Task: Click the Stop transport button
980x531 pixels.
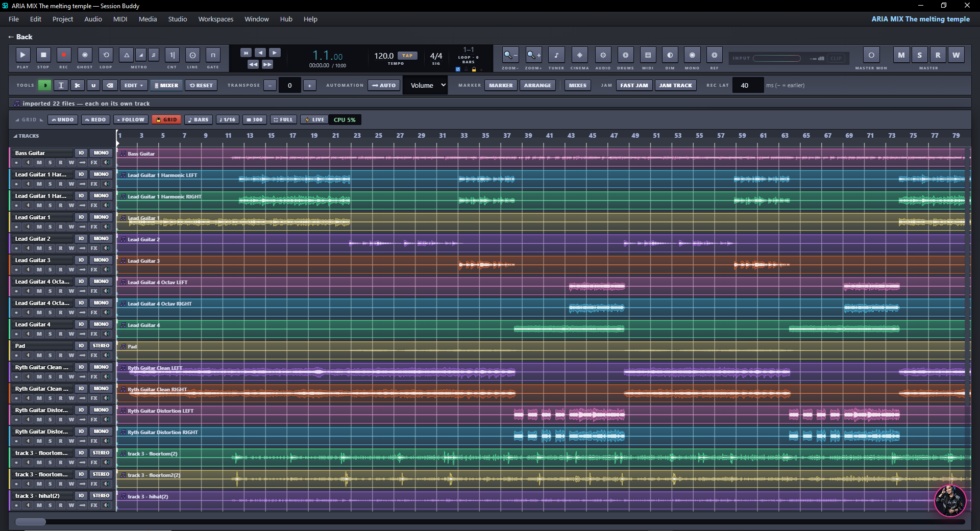Action: coord(43,55)
